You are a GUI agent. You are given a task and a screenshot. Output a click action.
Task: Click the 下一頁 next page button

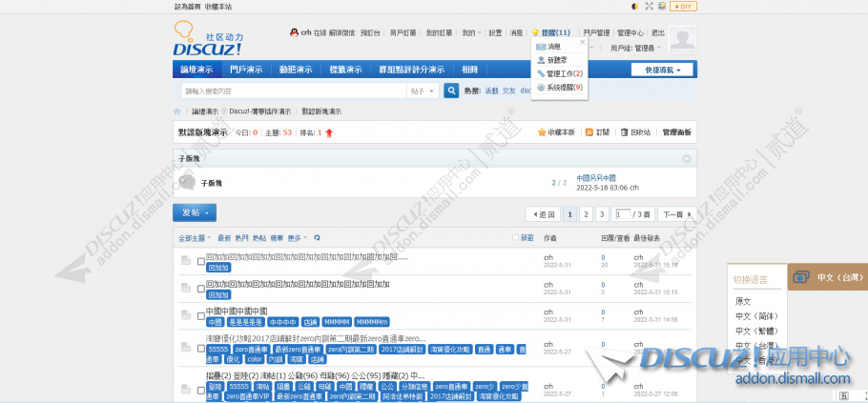(x=675, y=214)
